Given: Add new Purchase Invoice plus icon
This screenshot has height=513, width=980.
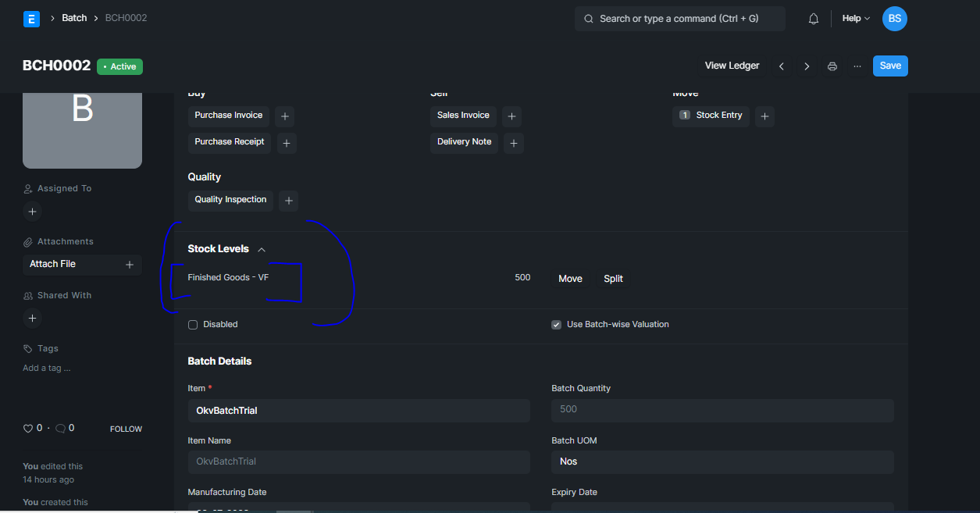Looking at the screenshot, I should coord(285,116).
